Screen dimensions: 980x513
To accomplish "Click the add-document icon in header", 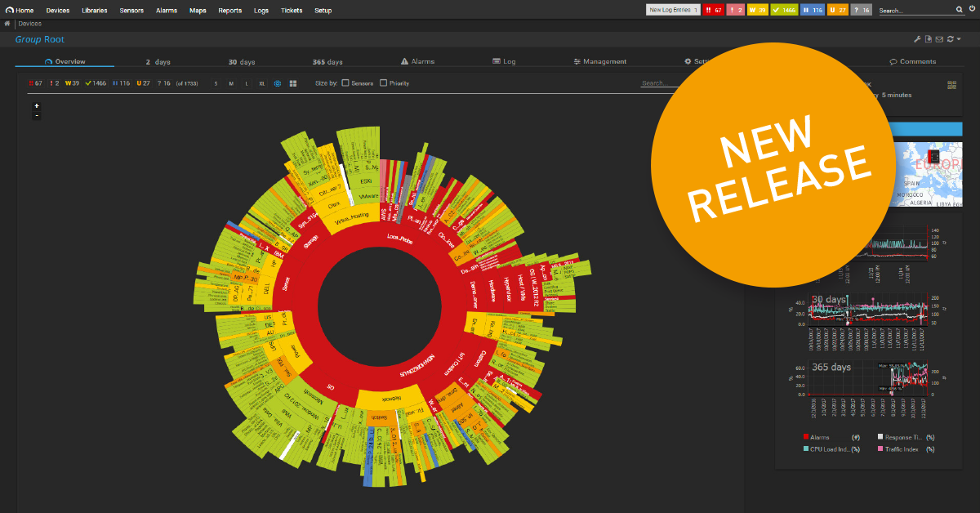I will point(929,39).
